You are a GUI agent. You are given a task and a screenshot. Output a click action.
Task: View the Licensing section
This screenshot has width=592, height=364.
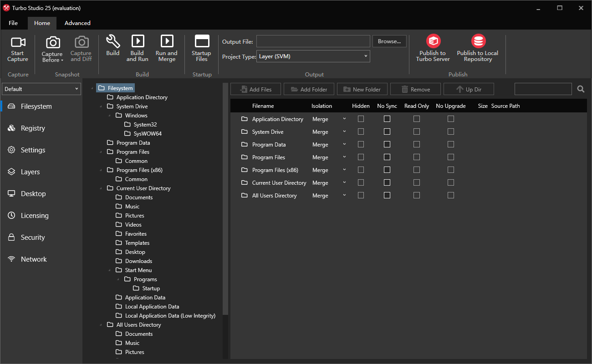click(x=41, y=216)
